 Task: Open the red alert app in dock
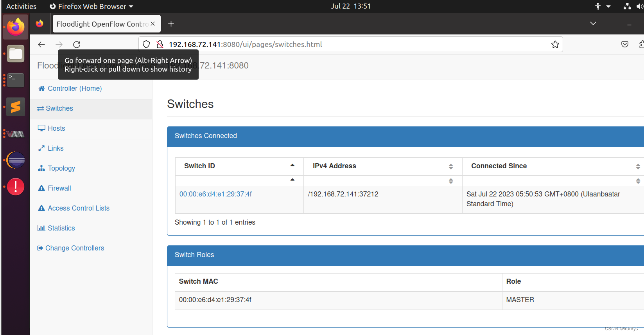pyautogui.click(x=16, y=187)
